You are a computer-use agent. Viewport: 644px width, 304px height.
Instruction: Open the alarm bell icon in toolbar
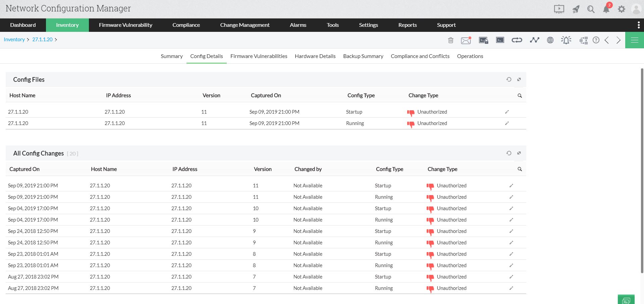point(566,40)
